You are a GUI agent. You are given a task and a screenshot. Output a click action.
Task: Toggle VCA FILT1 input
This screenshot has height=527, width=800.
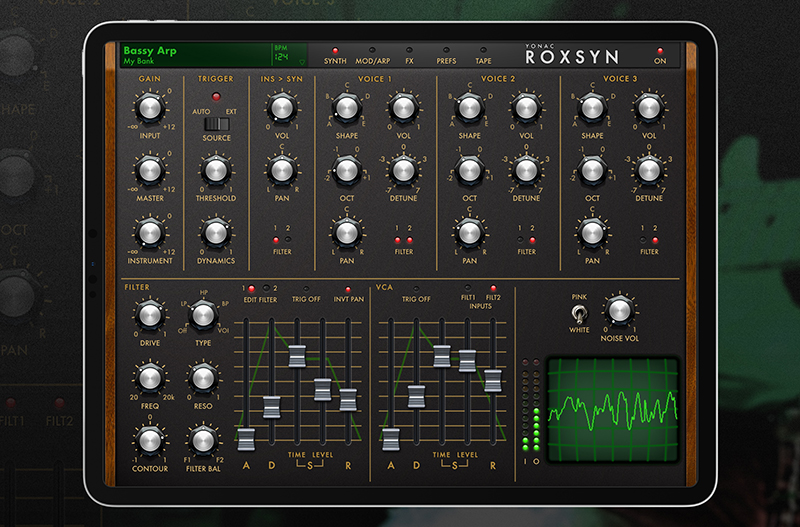[468, 288]
